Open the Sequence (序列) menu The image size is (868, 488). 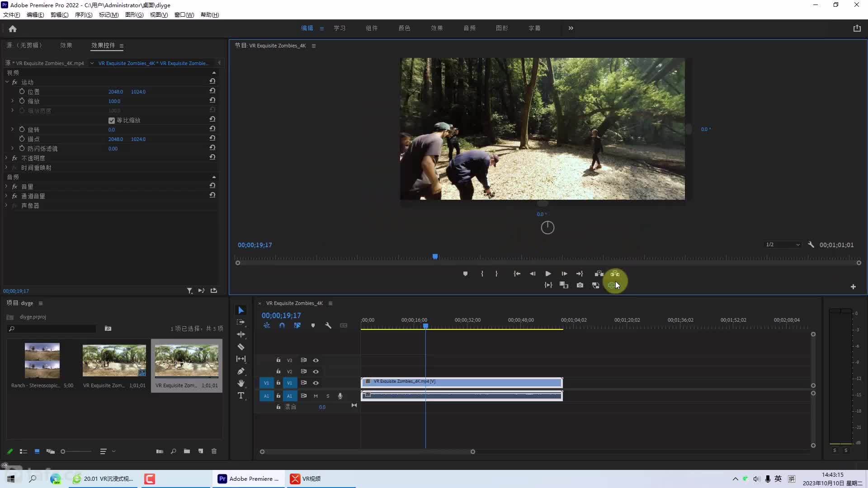pos(84,15)
